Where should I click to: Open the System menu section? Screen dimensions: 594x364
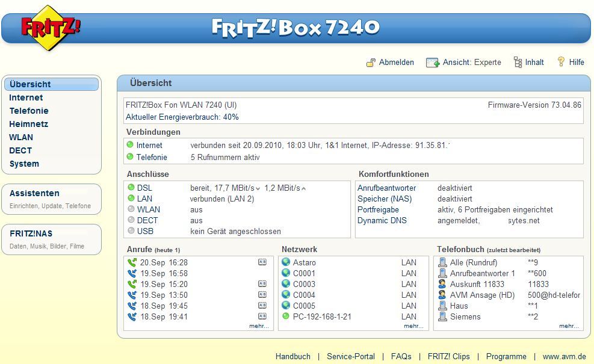(24, 164)
